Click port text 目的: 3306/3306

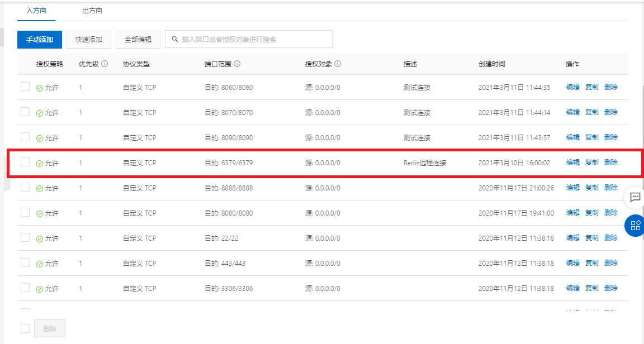click(x=229, y=289)
